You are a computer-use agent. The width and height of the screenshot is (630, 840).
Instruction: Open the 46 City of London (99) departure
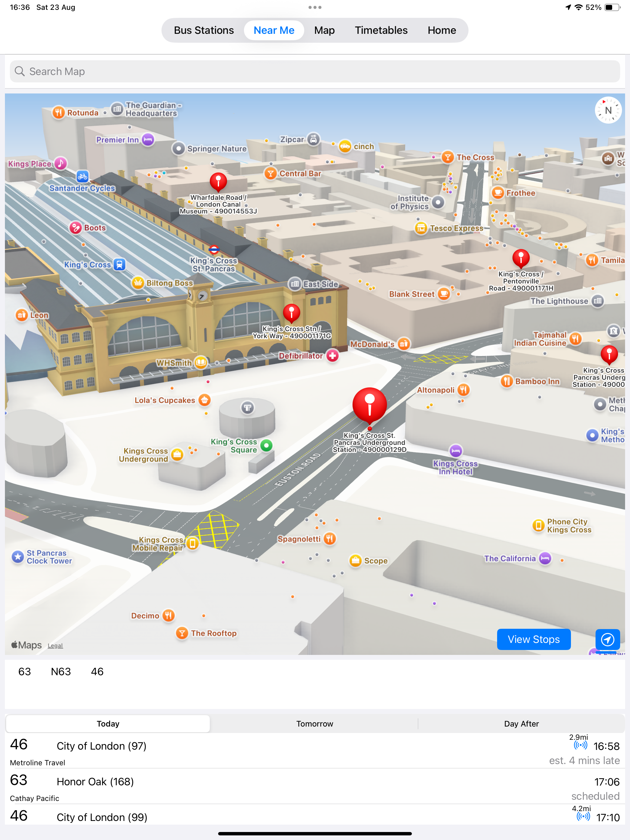pyautogui.click(x=315, y=815)
